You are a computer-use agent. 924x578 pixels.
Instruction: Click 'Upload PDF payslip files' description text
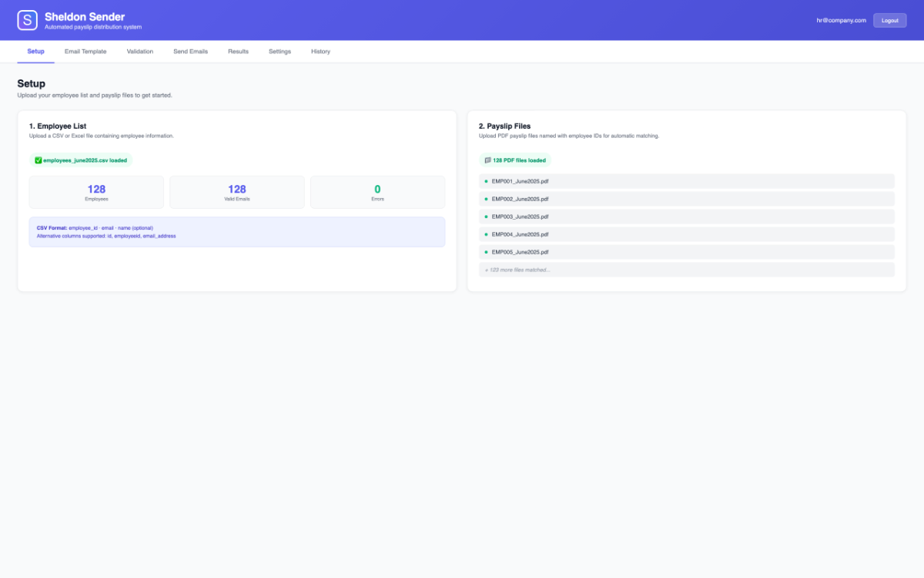click(x=569, y=136)
